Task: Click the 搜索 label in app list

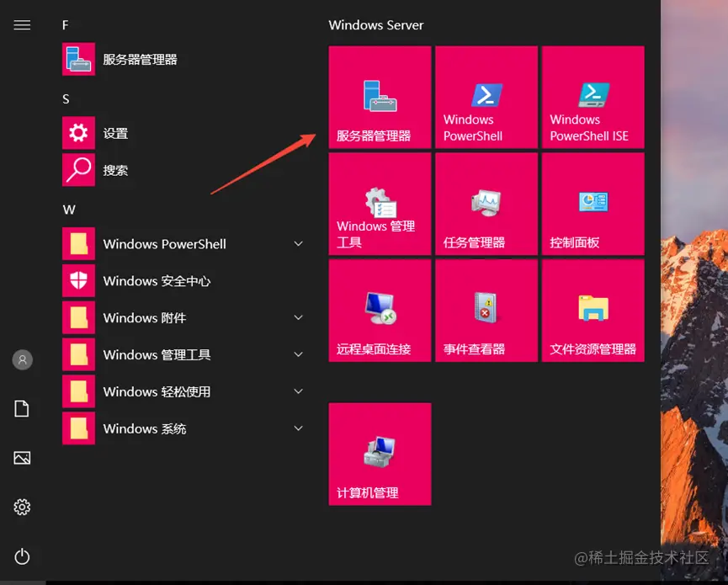Action: 115,170
